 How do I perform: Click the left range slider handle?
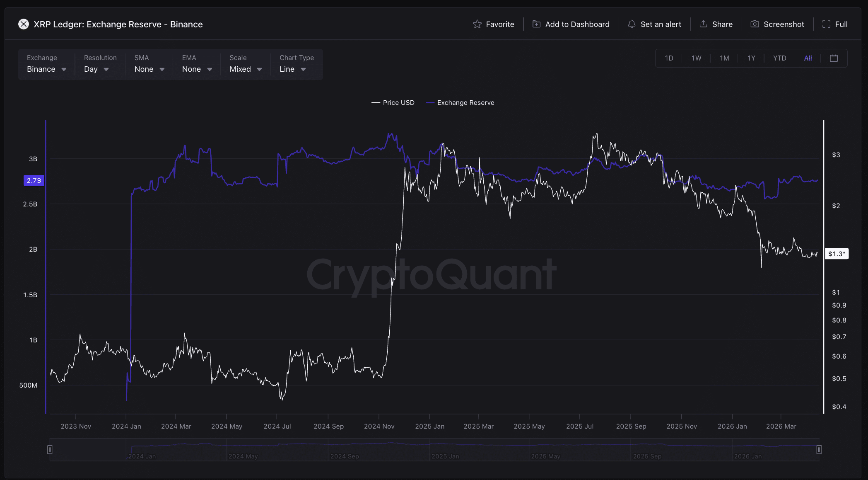pos(50,449)
